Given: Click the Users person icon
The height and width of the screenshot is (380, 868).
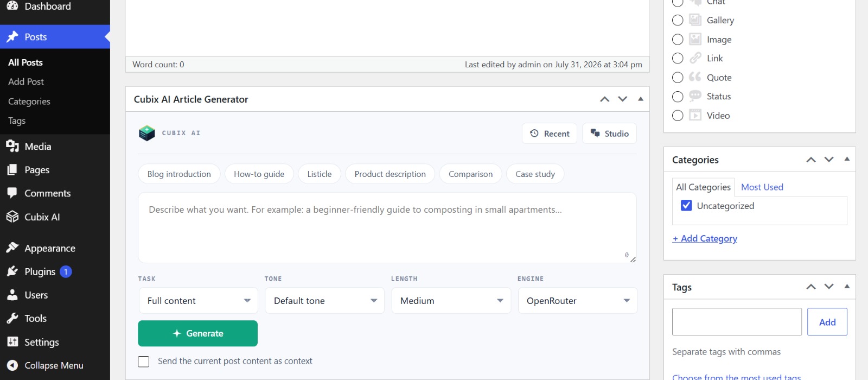Looking at the screenshot, I should 12,295.
